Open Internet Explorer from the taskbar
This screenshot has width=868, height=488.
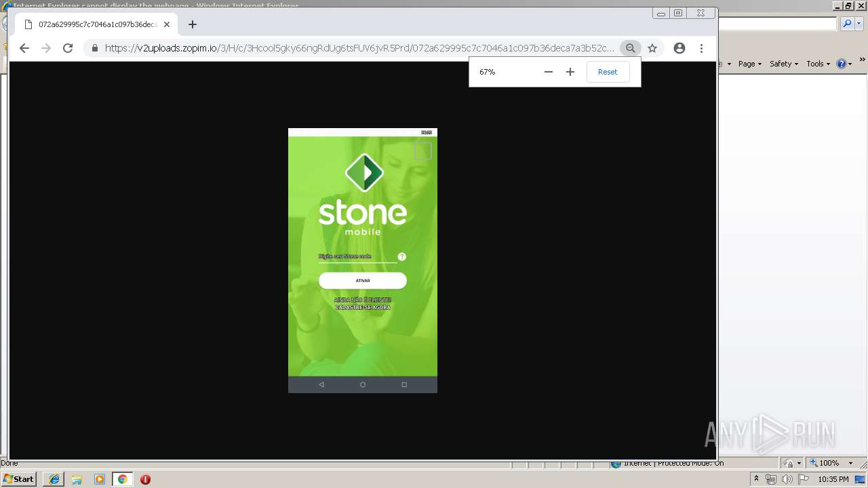[x=54, y=479]
